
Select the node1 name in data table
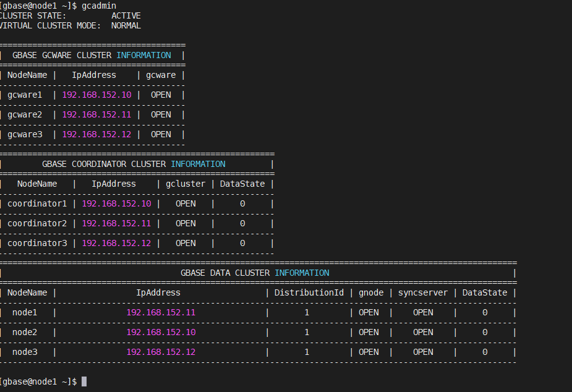coord(25,312)
